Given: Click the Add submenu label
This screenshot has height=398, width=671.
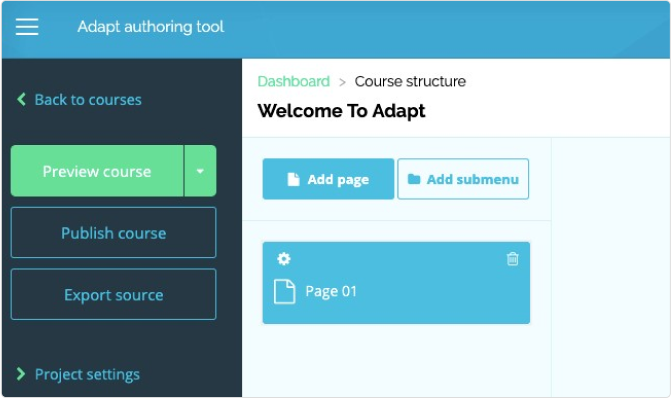Looking at the screenshot, I should [472, 179].
